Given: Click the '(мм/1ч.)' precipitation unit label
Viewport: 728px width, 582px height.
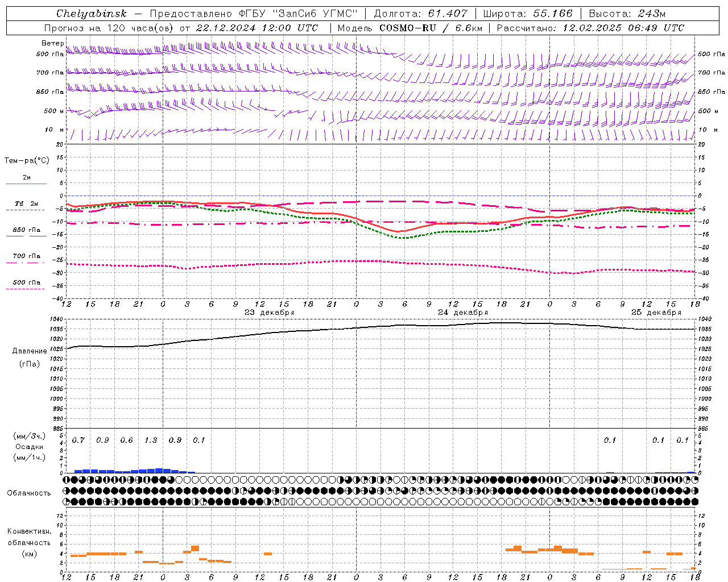Looking at the screenshot, I should point(30,458).
